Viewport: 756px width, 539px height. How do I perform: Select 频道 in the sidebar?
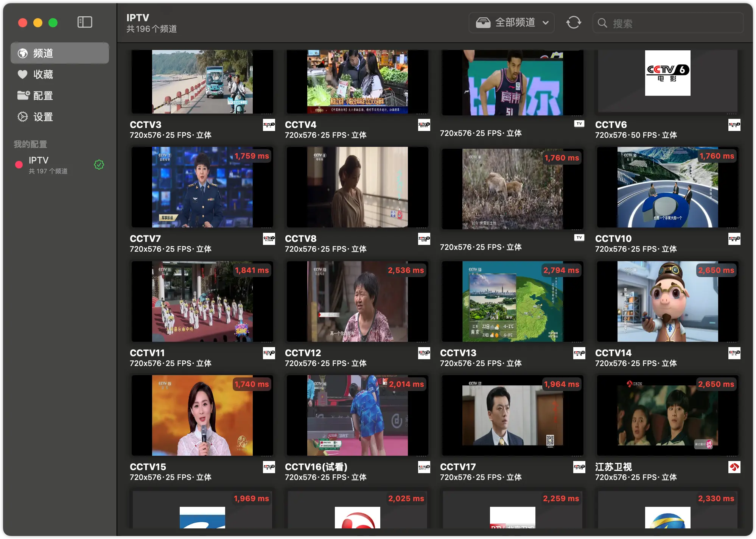(x=60, y=53)
